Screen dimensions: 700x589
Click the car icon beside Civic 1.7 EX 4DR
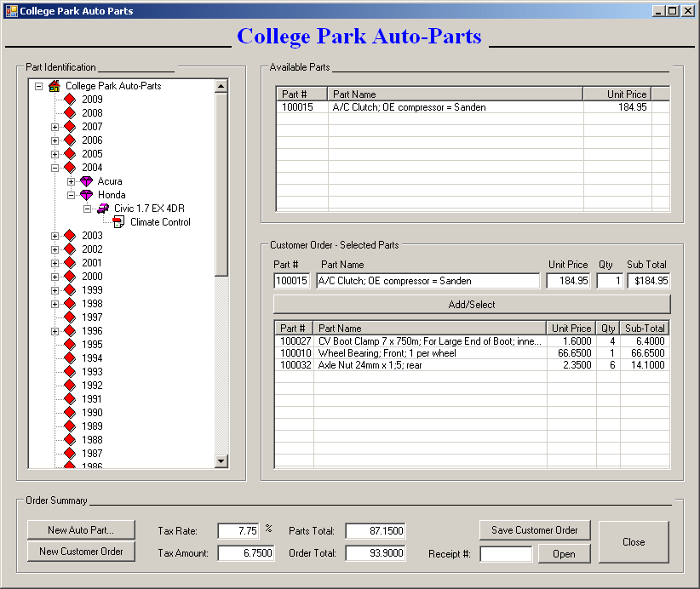(x=103, y=209)
